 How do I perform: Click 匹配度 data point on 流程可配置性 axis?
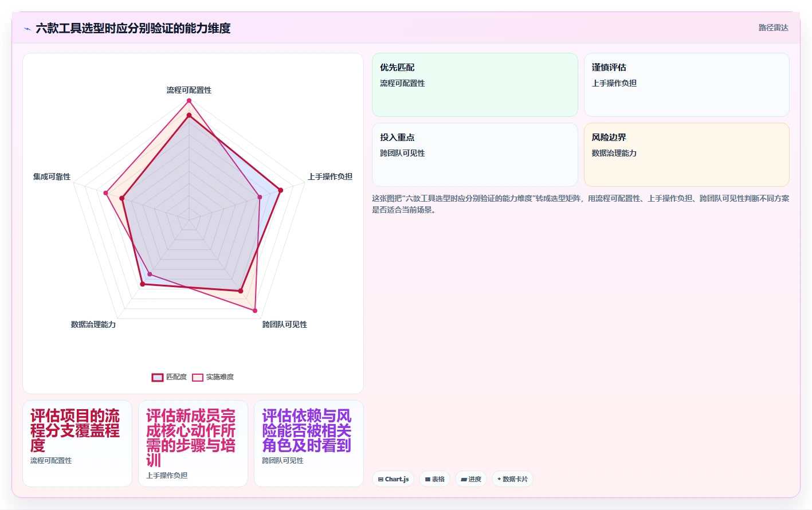pyautogui.click(x=189, y=115)
